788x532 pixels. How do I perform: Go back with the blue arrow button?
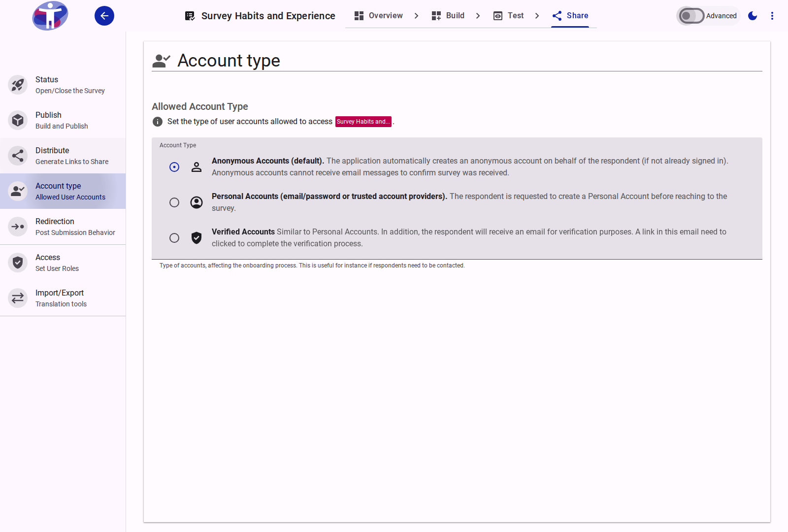click(104, 16)
